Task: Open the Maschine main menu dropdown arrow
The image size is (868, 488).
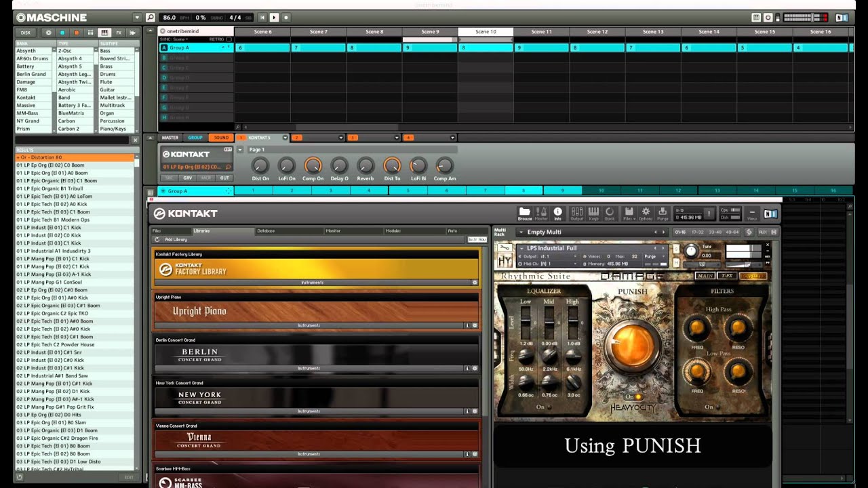Action: [x=138, y=17]
